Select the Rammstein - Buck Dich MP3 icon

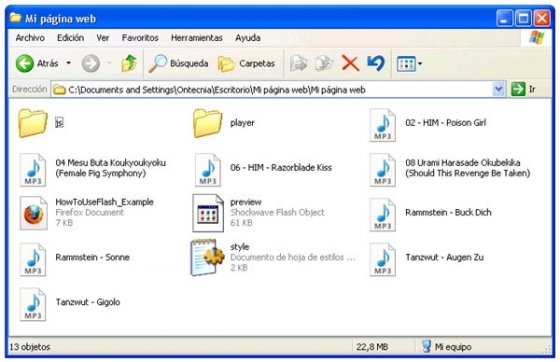(382, 215)
